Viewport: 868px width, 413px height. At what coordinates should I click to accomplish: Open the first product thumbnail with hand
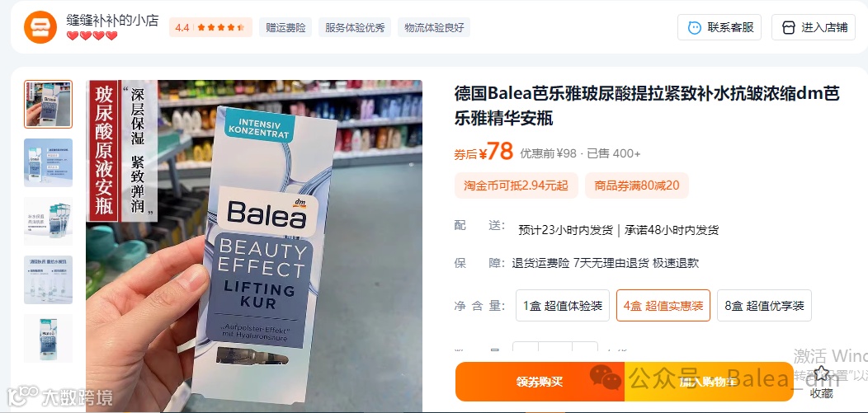point(48,104)
